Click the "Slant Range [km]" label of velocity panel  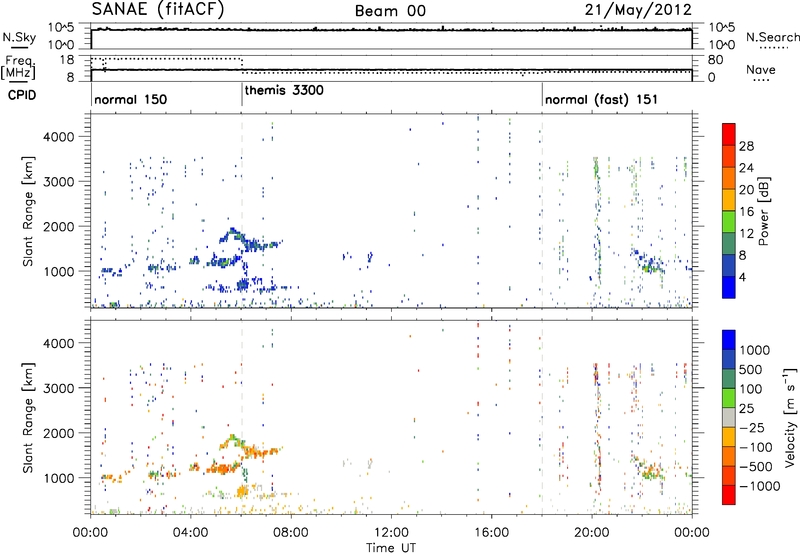[28, 418]
